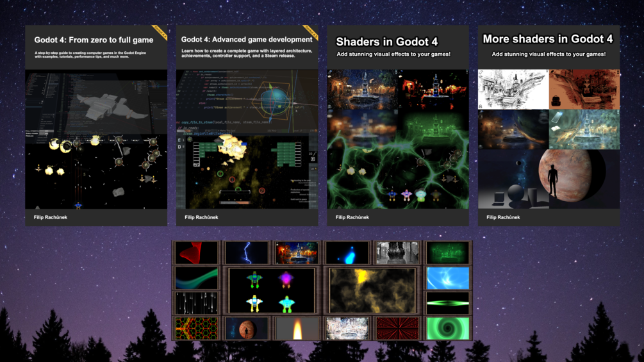Open the green night-vision thumbnail in the grid's top row

coord(448,252)
